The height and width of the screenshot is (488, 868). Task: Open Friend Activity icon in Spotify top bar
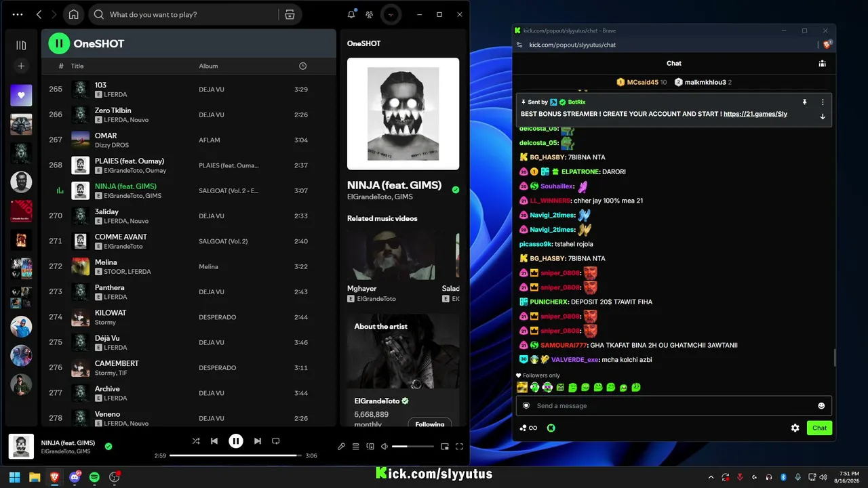[x=369, y=14]
